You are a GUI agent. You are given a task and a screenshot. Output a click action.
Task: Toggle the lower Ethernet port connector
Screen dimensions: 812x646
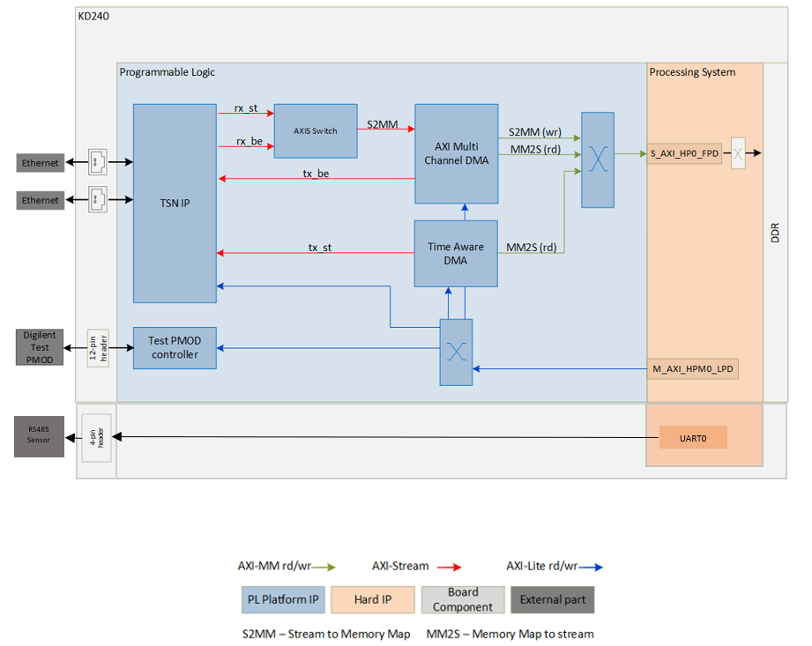(x=97, y=199)
